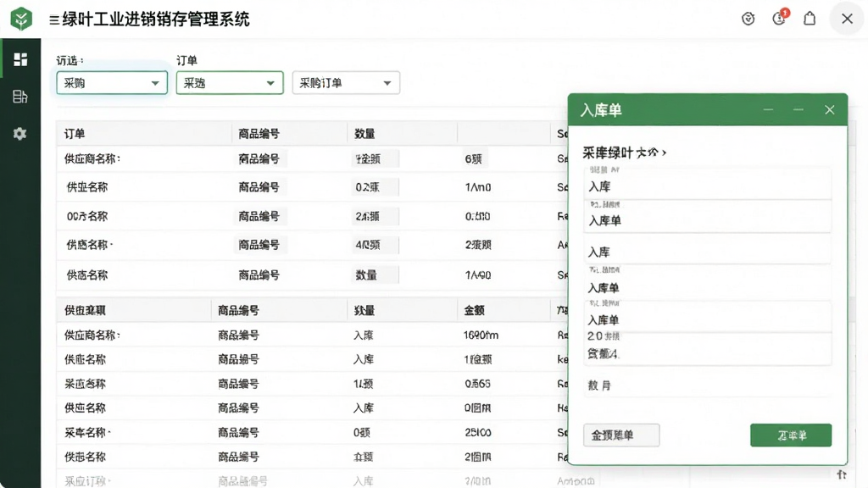Click the 商品编号 header of the lower table
The height and width of the screenshot is (488, 868).
pos(238,310)
